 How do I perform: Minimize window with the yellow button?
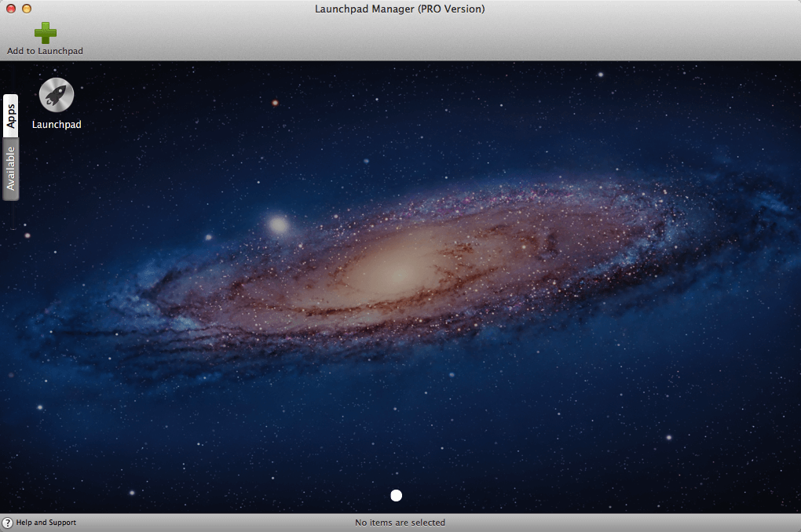pyautogui.click(x=27, y=9)
